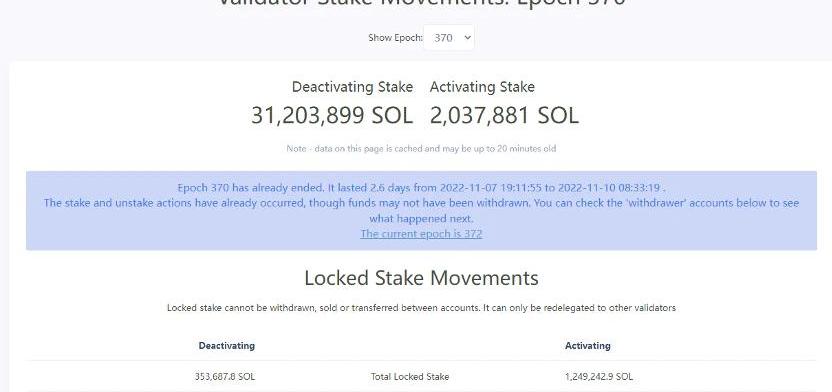Select the Deactivating Stake heading
This screenshot has height=392, width=832.
pyautogui.click(x=352, y=87)
